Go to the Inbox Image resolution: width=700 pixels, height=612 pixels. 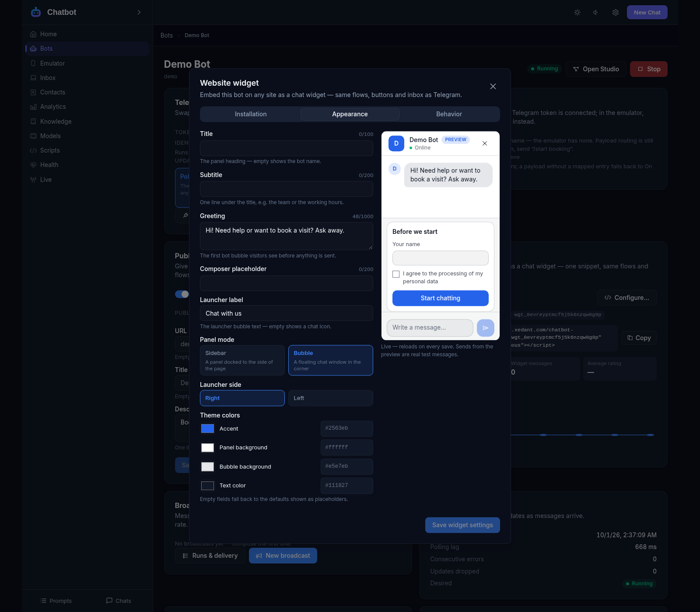point(87,78)
